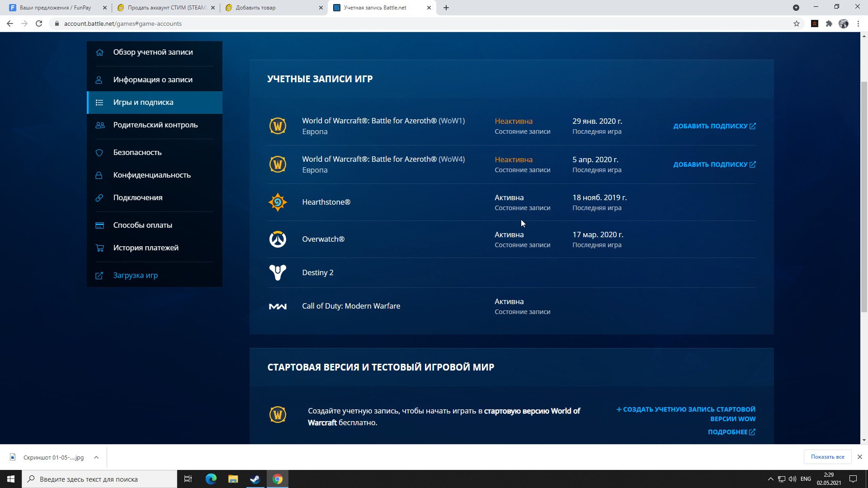This screenshot has width=868, height=488.
Task: Click the Chrome taskbar icon
Action: pos(278,479)
